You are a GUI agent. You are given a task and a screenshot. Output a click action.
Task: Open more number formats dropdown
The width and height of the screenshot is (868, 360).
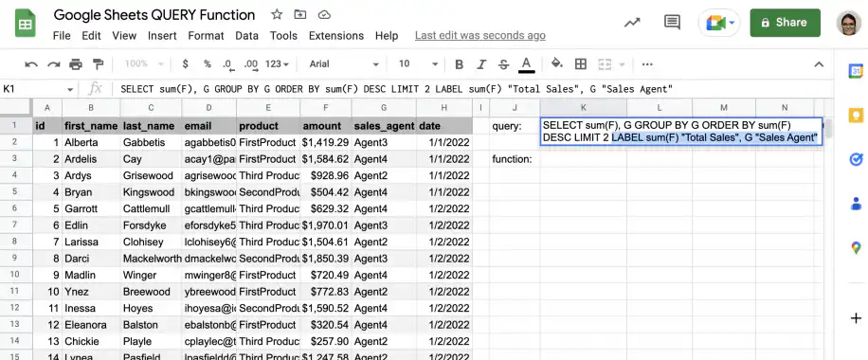point(277,64)
